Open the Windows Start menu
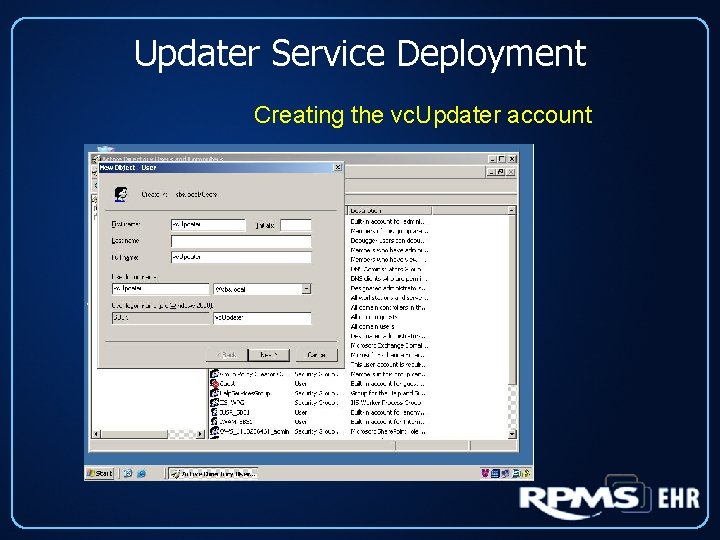The height and width of the screenshot is (540, 720). [x=100, y=473]
